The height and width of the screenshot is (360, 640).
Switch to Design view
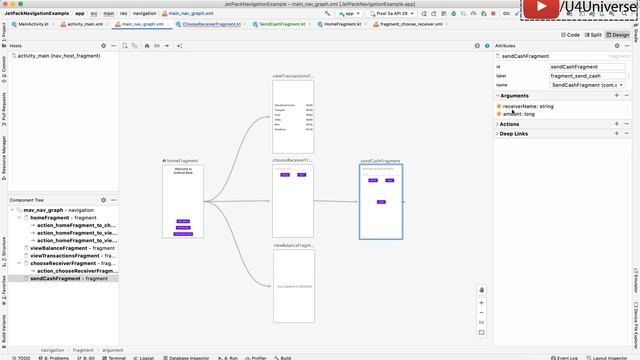tap(618, 35)
